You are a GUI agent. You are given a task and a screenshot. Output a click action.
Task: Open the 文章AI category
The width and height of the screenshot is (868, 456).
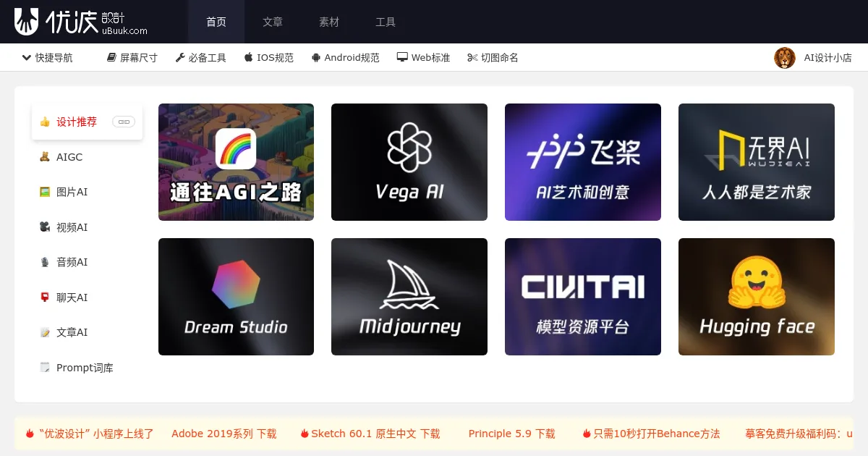pos(72,332)
